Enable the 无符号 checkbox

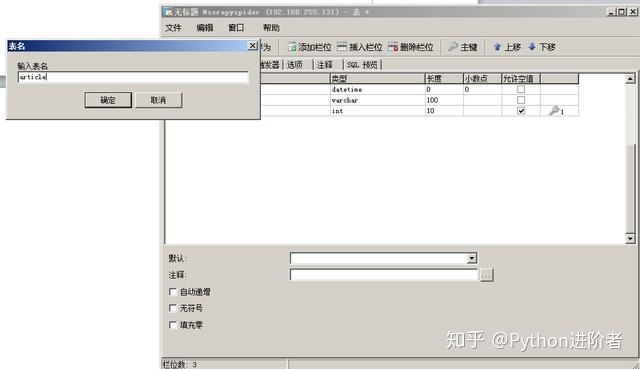pyautogui.click(x=173, y=308)
